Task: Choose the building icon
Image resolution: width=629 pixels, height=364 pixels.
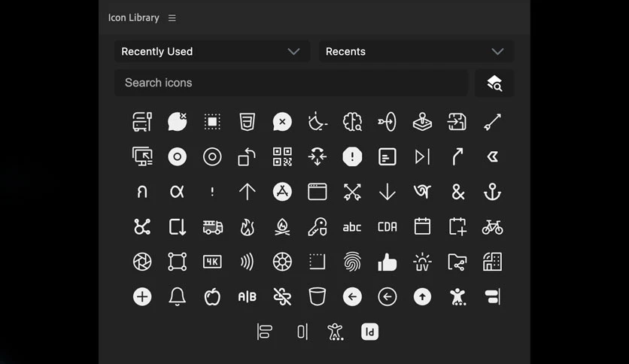Action: [x=493, y=262]
